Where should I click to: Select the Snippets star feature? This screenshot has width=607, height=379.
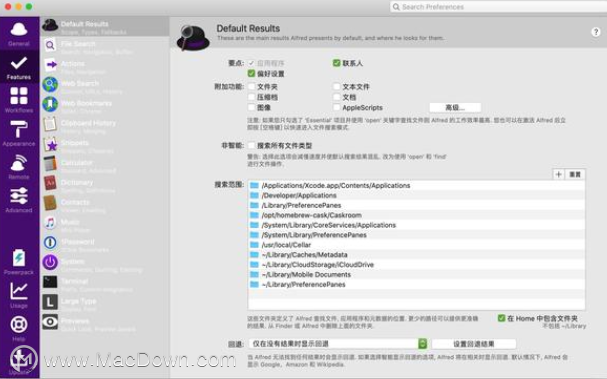coord(105,145)
